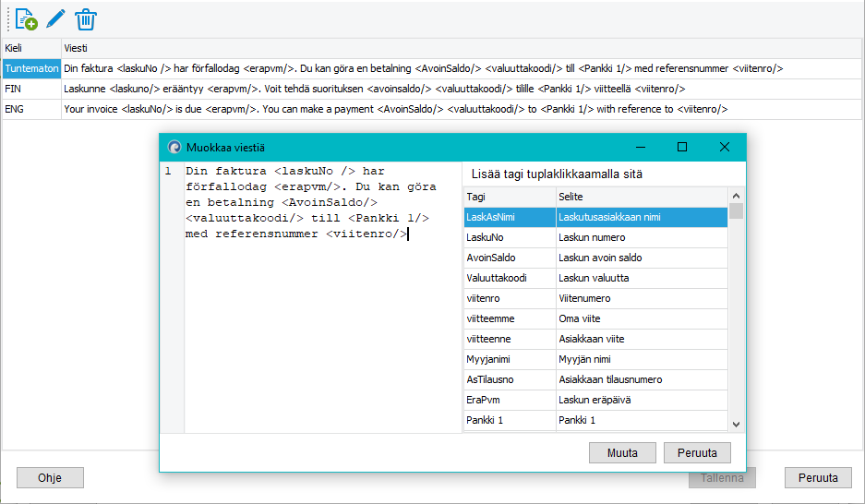This screenshot has width=865, height=504.
Task: Select the FIN language row
Action: (31, 89)
